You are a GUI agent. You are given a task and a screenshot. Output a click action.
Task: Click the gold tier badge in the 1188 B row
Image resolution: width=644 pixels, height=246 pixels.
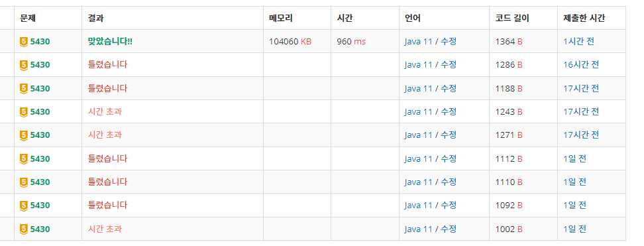(24, 89)
